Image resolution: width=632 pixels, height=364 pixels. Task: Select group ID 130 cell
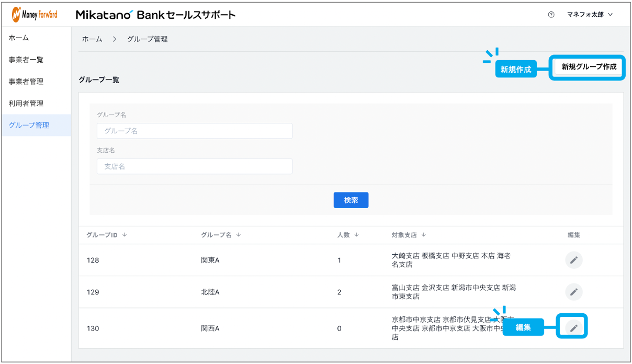click(x=93, y=328)
